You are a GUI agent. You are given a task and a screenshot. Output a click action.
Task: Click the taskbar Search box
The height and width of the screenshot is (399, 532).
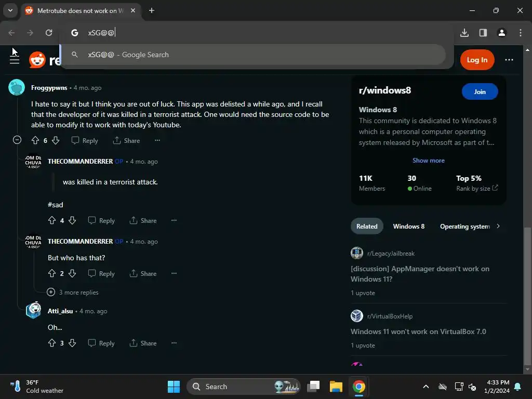243,387
